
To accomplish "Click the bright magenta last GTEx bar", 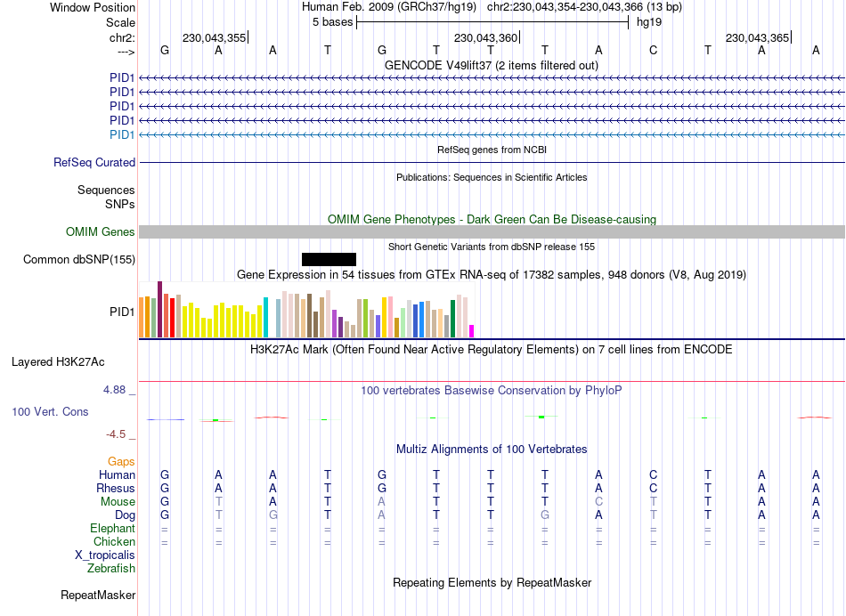I will (472, 331).
